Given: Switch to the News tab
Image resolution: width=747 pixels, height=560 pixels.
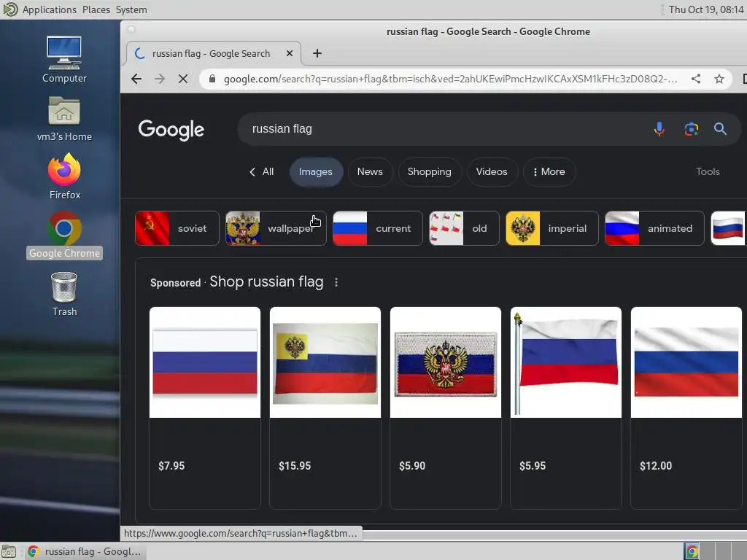Looking at the screenshot, I should tap(370, 172).
